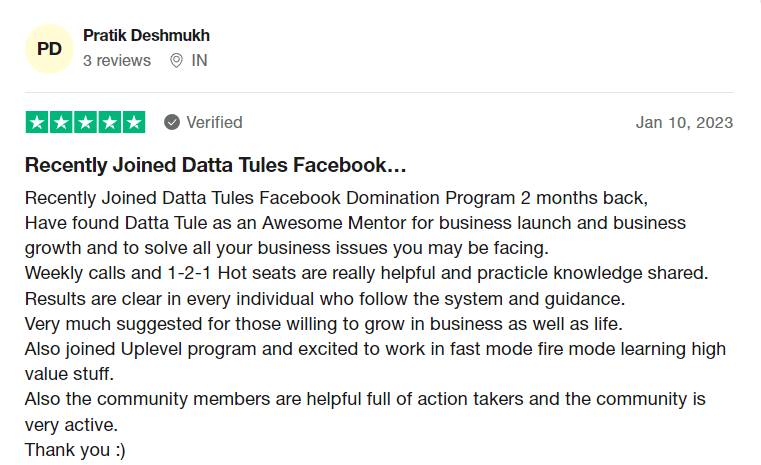Open Pratik Deshmukh's reviewer profile
Viewport: 761px width, 465px height.
point(146,36)
